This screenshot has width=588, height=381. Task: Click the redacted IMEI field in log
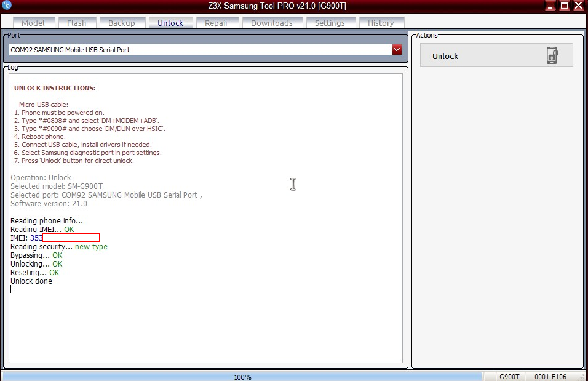[71, 238]
